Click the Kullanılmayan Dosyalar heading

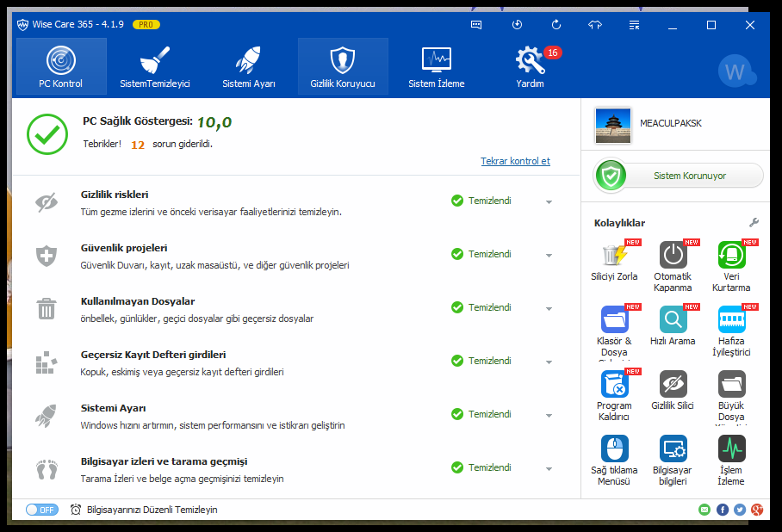pyautogui.click(x=138, y=301)
